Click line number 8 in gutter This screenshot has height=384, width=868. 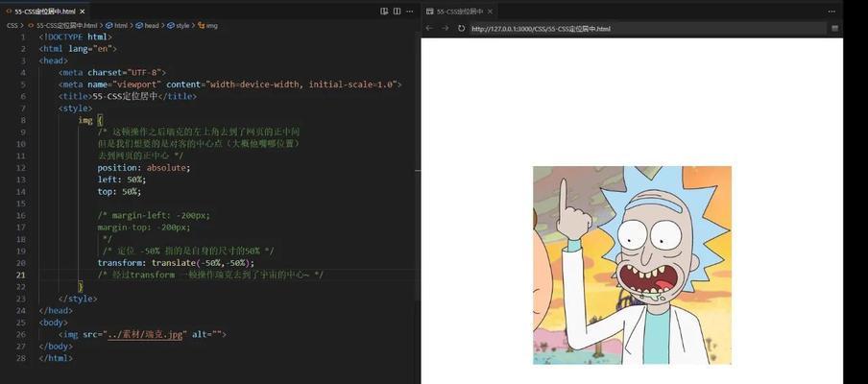pos(23,120)
